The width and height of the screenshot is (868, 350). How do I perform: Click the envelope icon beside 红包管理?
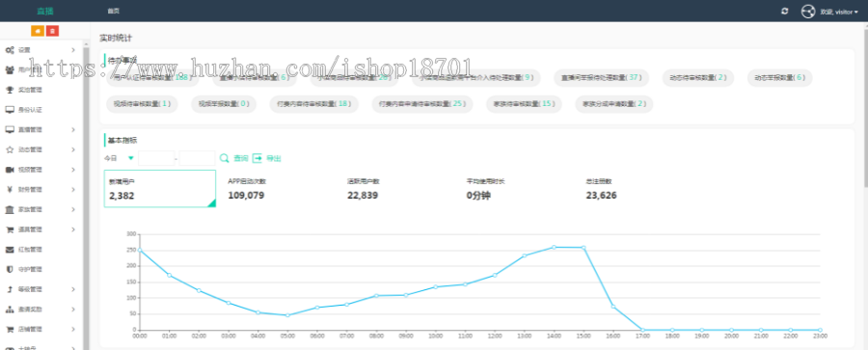tap(10, 249)
